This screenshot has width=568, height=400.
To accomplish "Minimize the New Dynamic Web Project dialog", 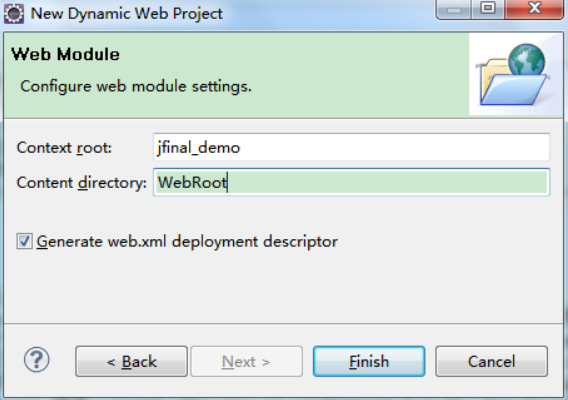I will (x=454, y=9).
